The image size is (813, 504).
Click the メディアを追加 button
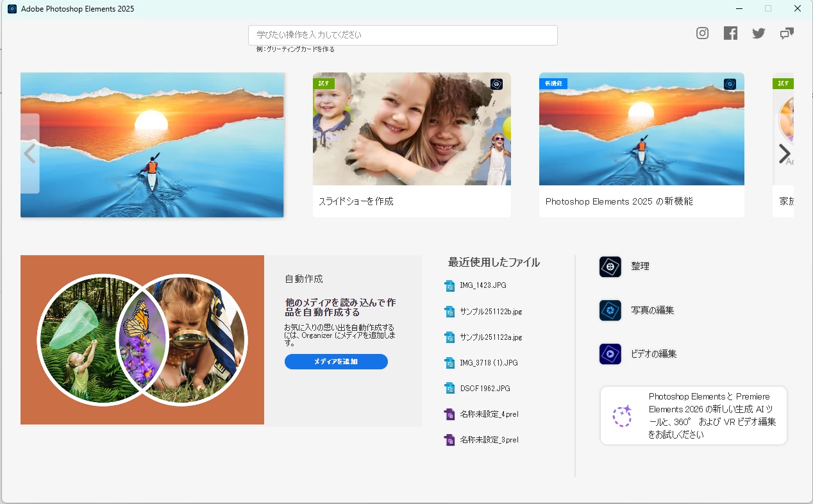tap(336, 362)
